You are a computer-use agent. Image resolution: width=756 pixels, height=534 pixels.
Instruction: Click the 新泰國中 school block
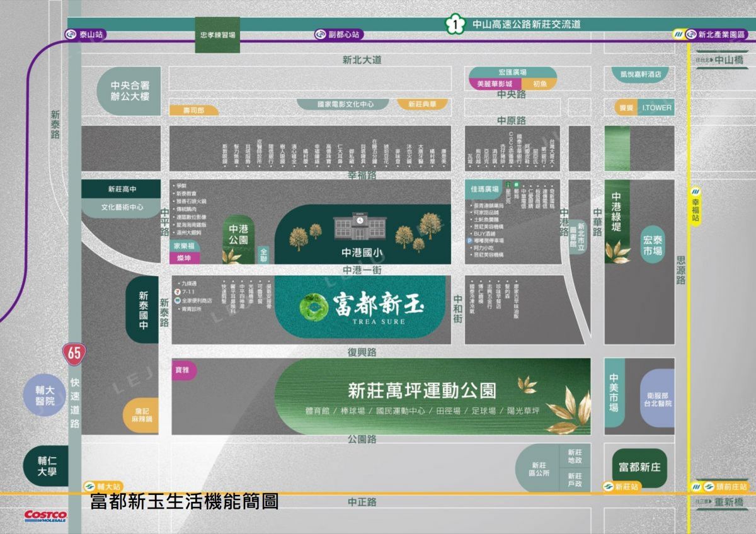[143, 310]
